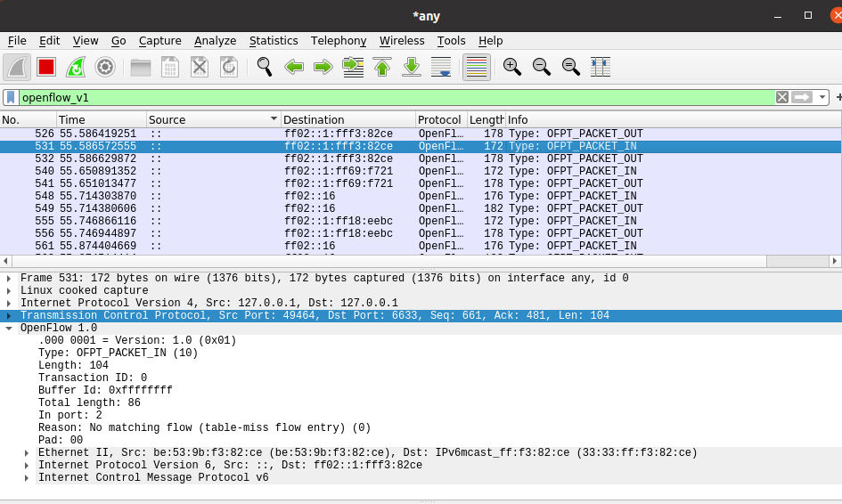This screenshot has height=504, width=842.
Task: Click the openflow_v1 display filter field
Action: (x=396, y=97)
